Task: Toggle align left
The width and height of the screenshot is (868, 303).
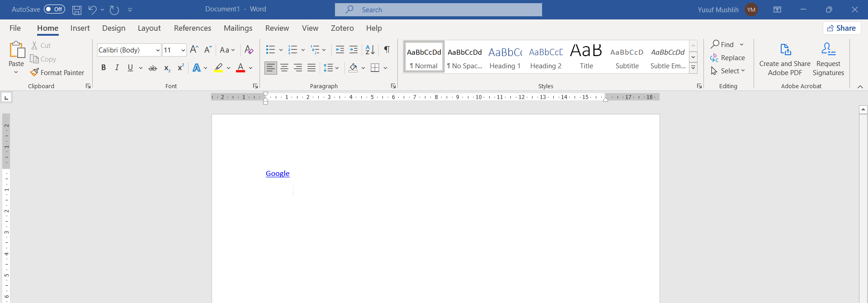Action: click(271, 68)
